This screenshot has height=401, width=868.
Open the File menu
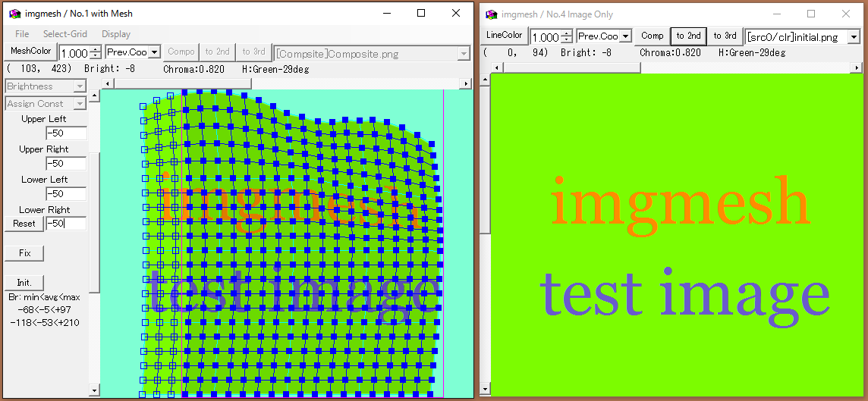pos(22,34)
